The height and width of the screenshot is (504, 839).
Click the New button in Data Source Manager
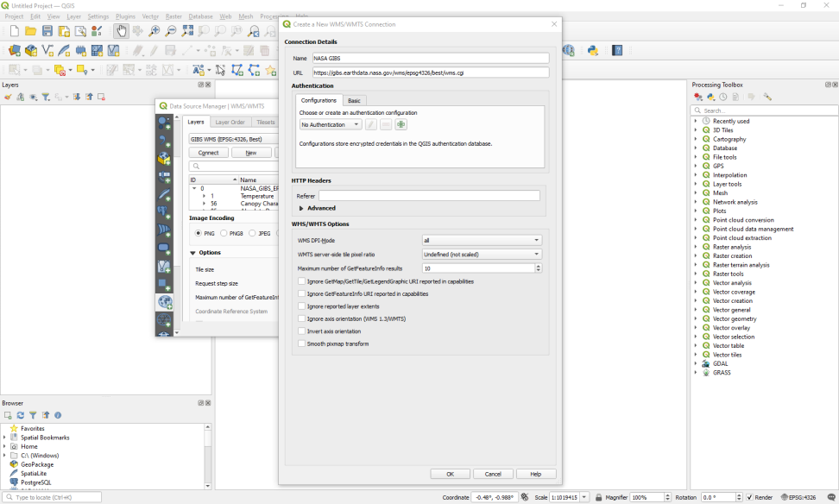[x=251, y=153]
